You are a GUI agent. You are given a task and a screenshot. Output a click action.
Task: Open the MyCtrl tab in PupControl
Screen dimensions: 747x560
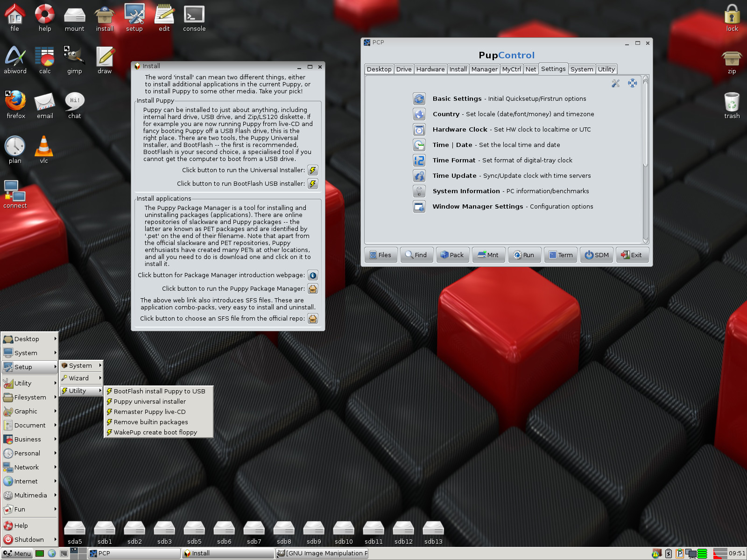pyautogui.click(x=511, y=70)
